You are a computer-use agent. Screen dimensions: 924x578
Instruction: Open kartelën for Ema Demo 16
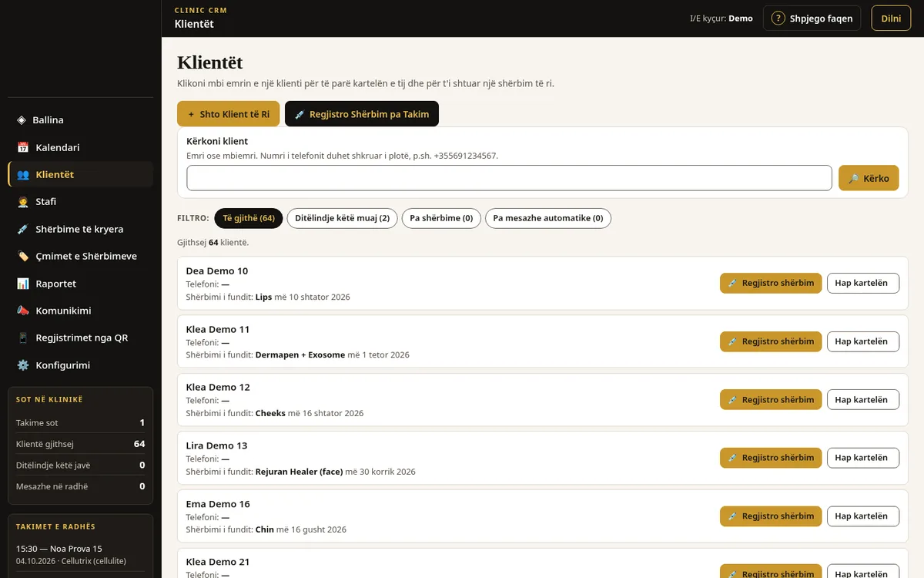tap(863, 516)
